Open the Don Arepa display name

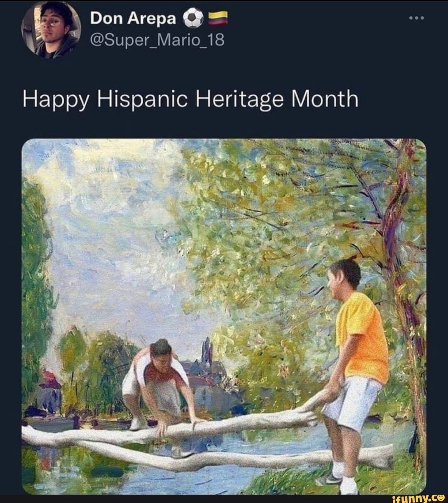(x=134, y=18)
